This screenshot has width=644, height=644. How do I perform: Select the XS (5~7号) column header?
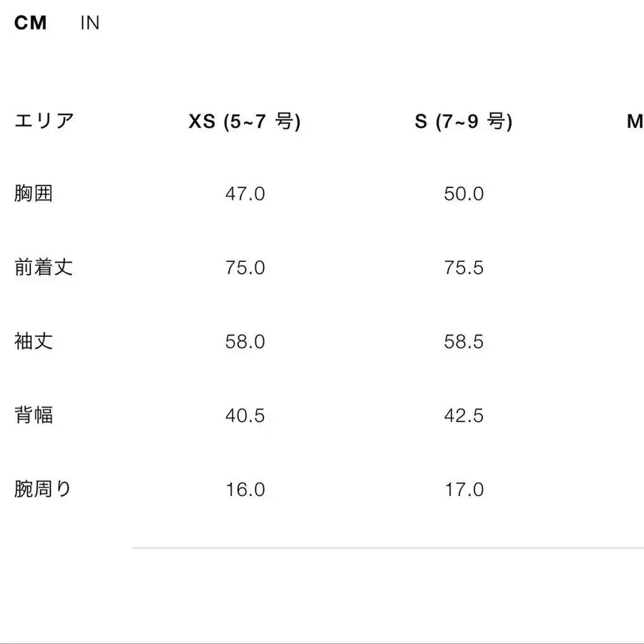245,122
